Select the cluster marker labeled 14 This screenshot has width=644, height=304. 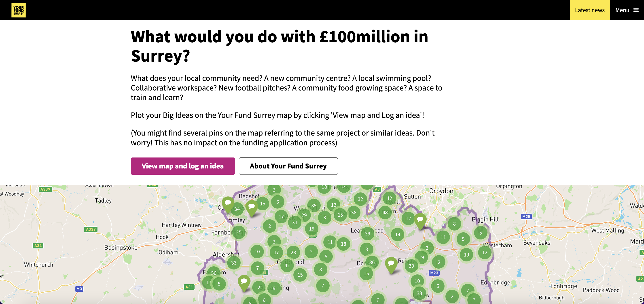pos(398,234)
